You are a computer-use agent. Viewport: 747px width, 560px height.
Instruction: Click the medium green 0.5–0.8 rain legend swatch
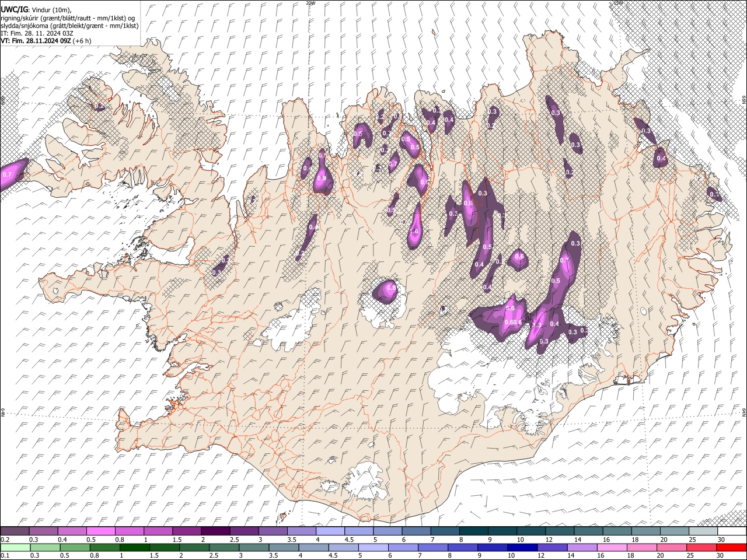click(x=75, y=547)
